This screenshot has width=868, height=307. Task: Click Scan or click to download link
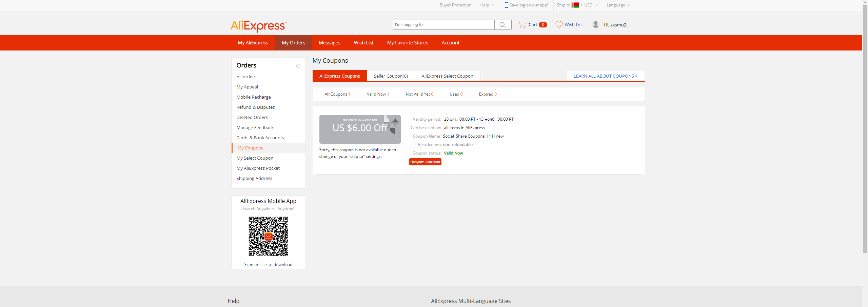pos(268,265)
